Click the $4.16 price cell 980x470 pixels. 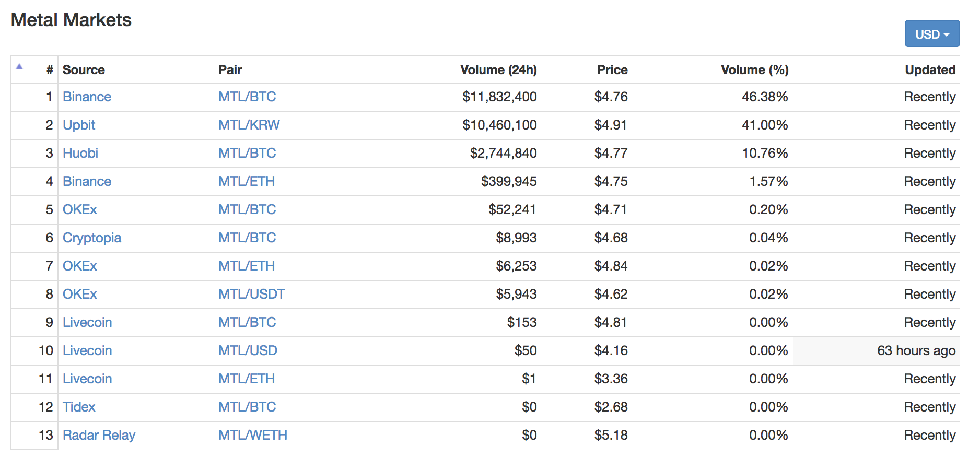pyautogui.click(x=611, y=350)
